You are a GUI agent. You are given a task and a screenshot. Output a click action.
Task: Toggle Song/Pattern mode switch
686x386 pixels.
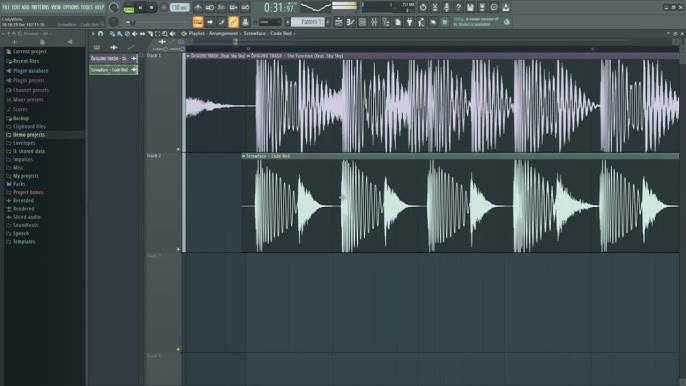[128, 8]
